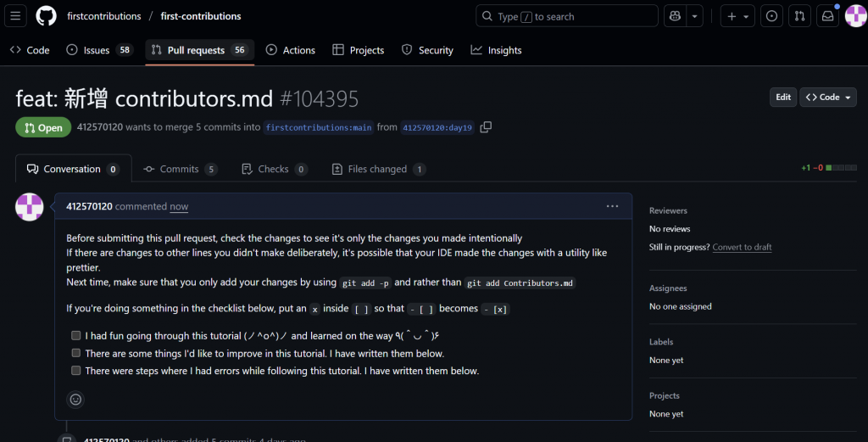The width and height of the screenshot is (868, 442).
Task: Add a reaction with the smiley icon
Action: [x=75, y=400]
